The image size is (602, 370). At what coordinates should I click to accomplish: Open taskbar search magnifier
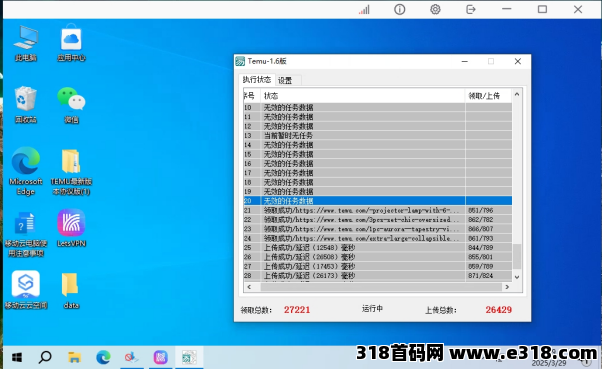[45, 357]
